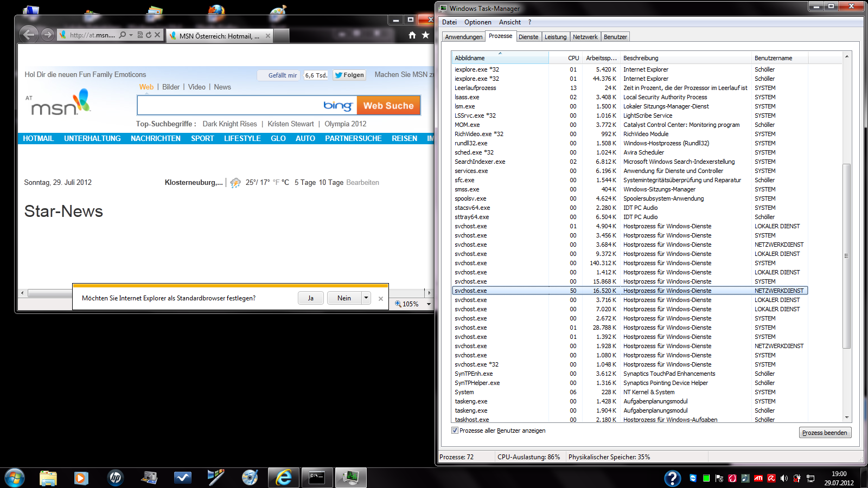
Task: Expand the dropdown arrow next to Nein
Action: click(x=366, y=298)
